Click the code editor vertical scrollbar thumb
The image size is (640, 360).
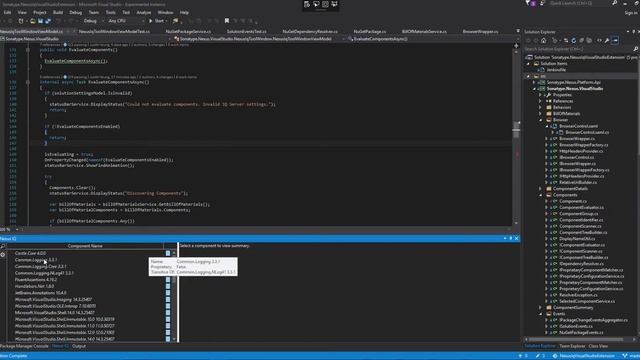click(x=516, y=130)
